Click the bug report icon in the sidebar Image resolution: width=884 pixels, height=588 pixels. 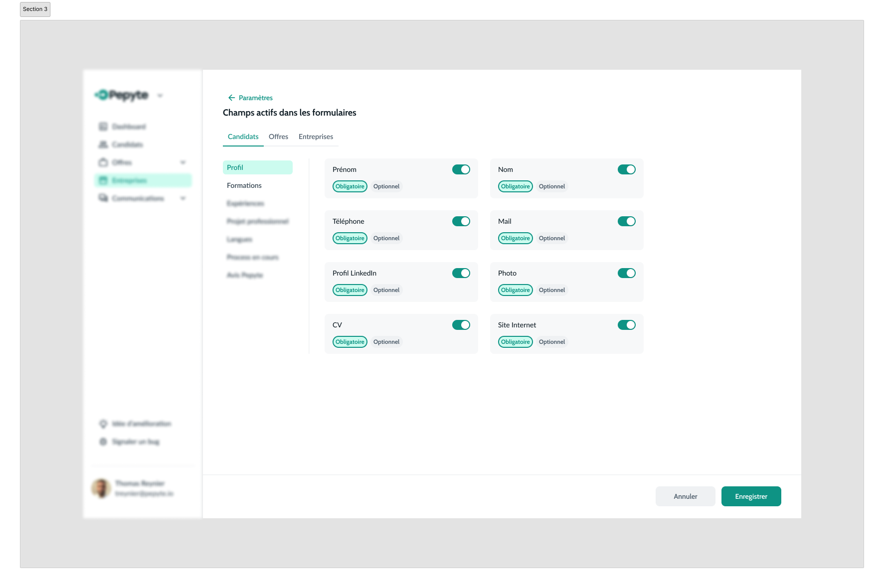103,441
